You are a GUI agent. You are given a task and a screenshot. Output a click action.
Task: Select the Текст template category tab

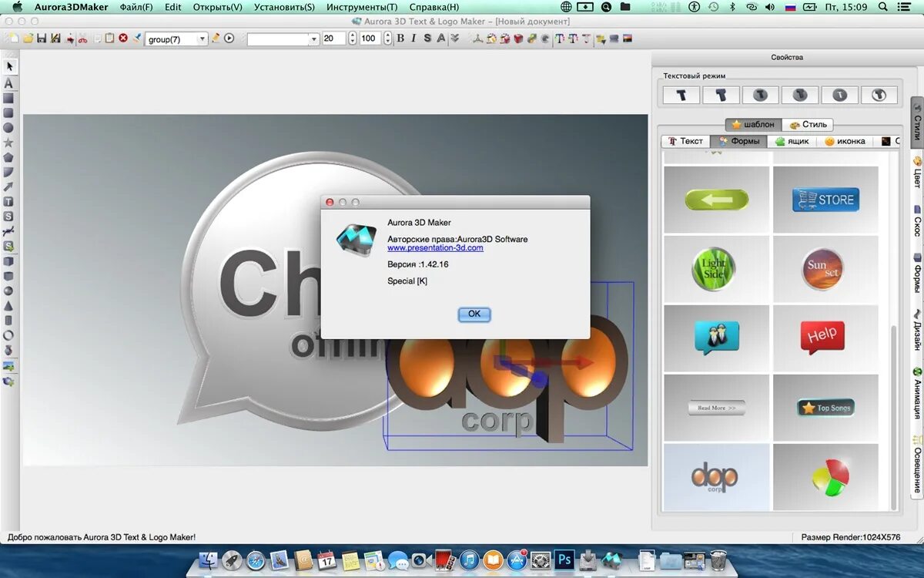point(685,141)
